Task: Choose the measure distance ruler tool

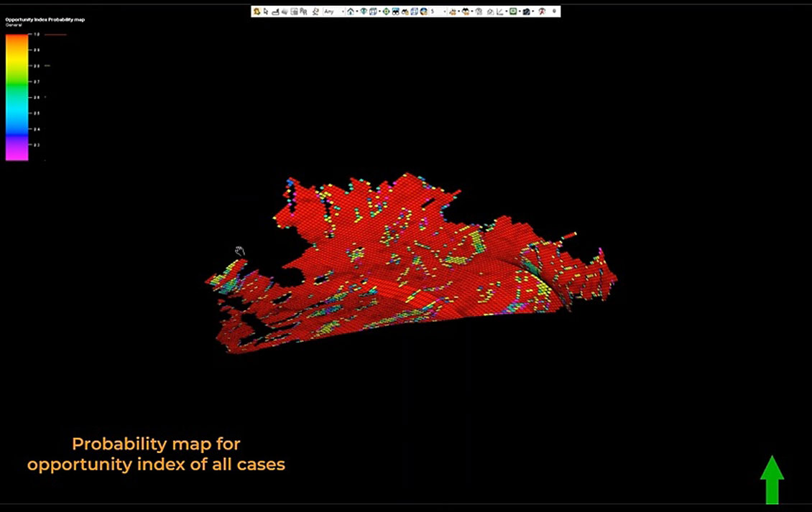Action: pyautogui.click(x=275, y=11)
